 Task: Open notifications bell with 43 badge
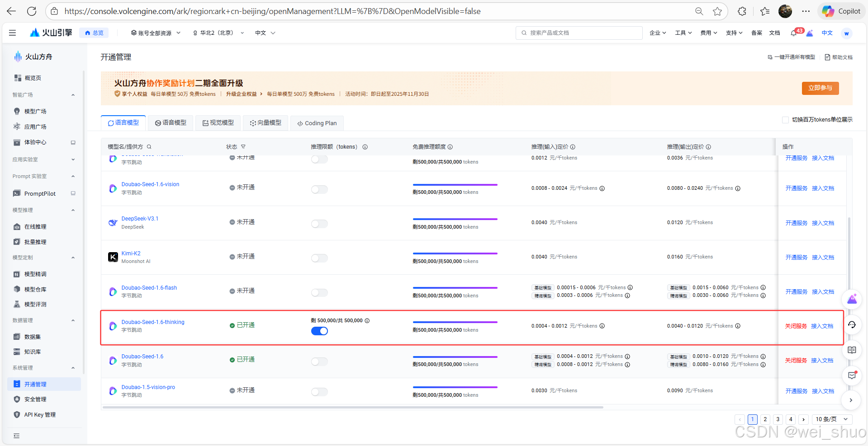point(794,33)
